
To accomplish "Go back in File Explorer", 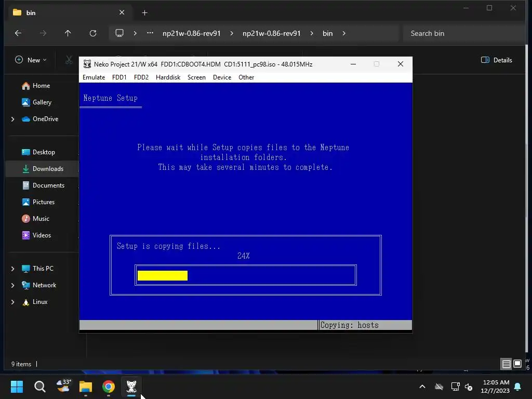I will click(18, 33).
